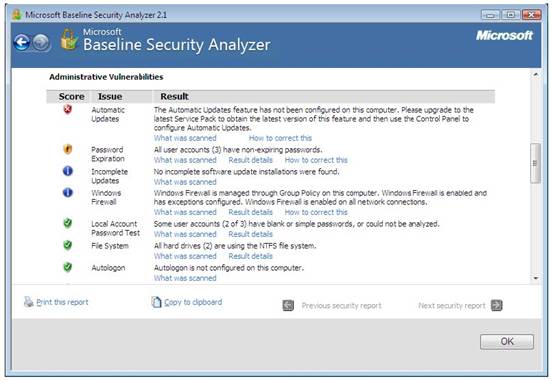Viewport: 553px width, 381px height.
Task: Open What was scanned for Incomplete Updates
Action: (185, 182)
